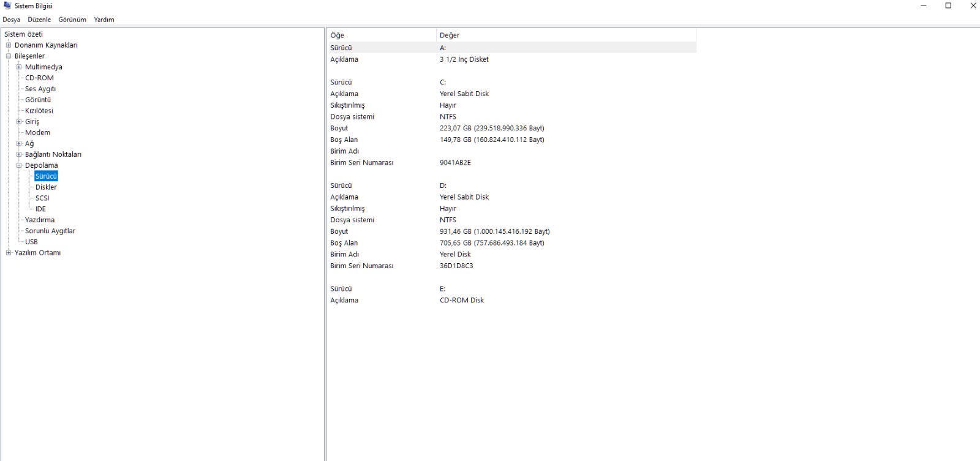Maximize the Sistem Bilgisi window
Screen dimensions: 980x461
click(x=948, y=6)
